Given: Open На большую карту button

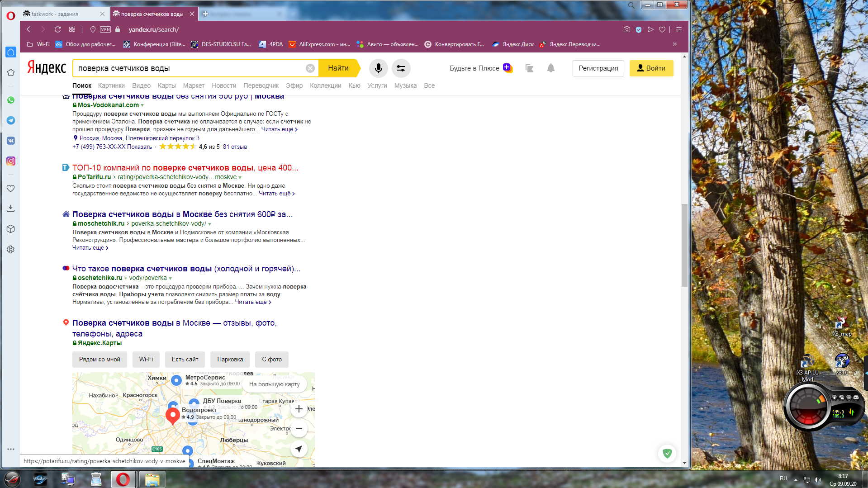Looking at the screenshot, I should click(275, 384).
